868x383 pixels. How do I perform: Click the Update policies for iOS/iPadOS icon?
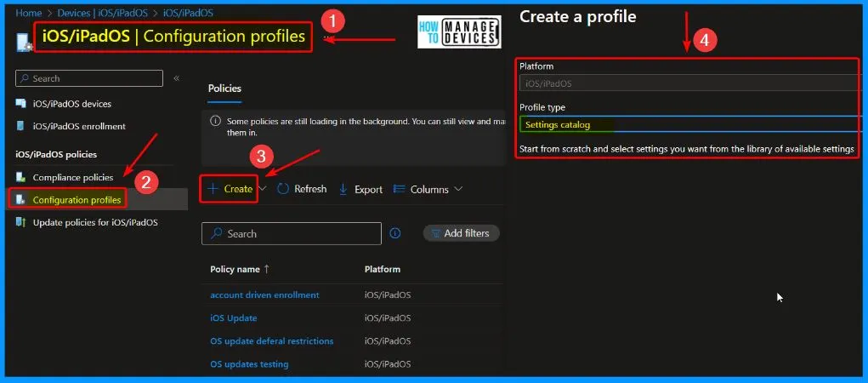pyautogui.click(x=21, y=222)
